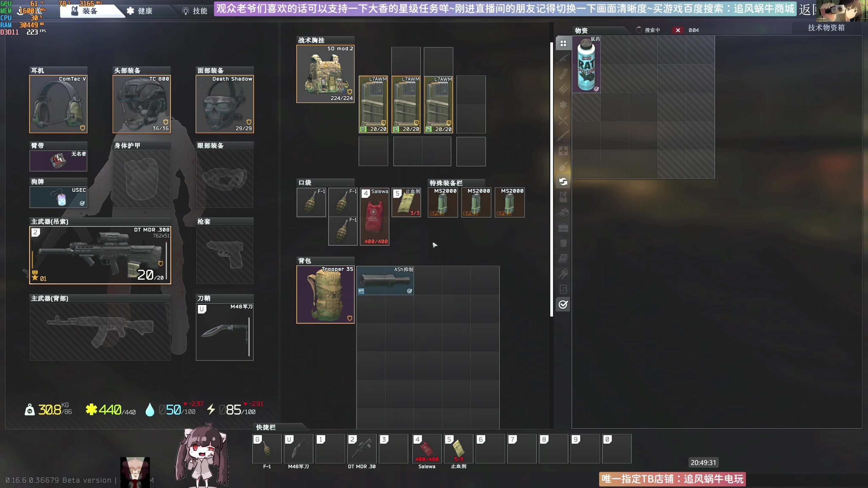Filter loot by briefcase containers icon
This screenshot has height=488, width=868.
[x=563, y=228]
